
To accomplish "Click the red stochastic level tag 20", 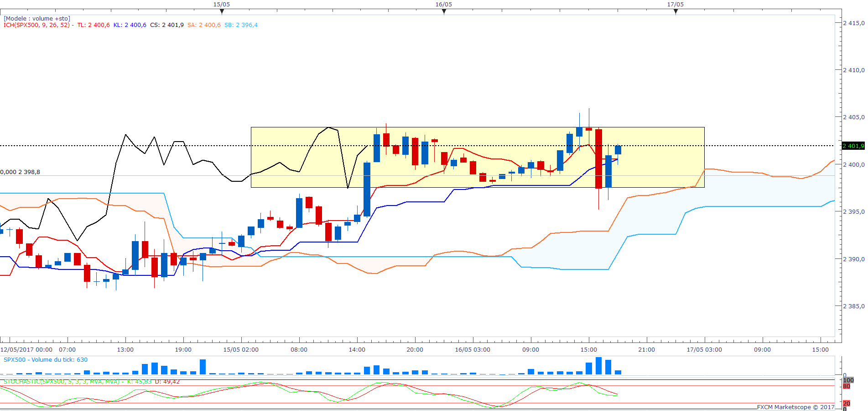I will pos(847,404).
